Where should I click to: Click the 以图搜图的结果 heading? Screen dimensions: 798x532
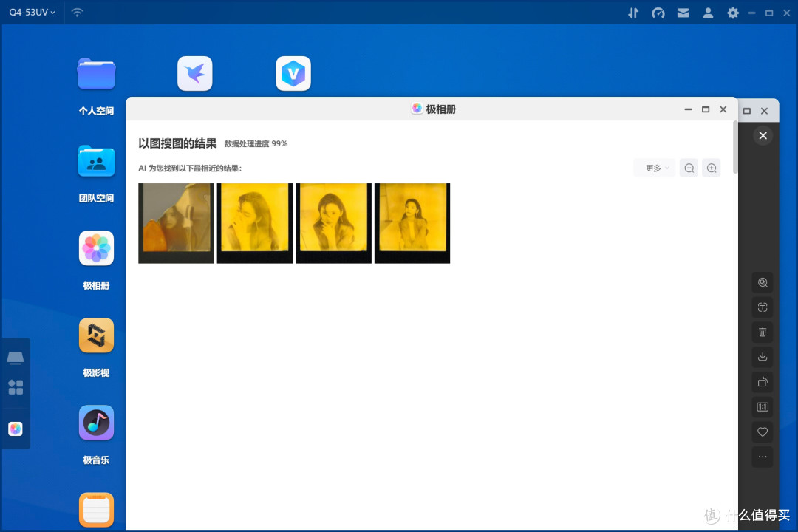tap(177, 143)
